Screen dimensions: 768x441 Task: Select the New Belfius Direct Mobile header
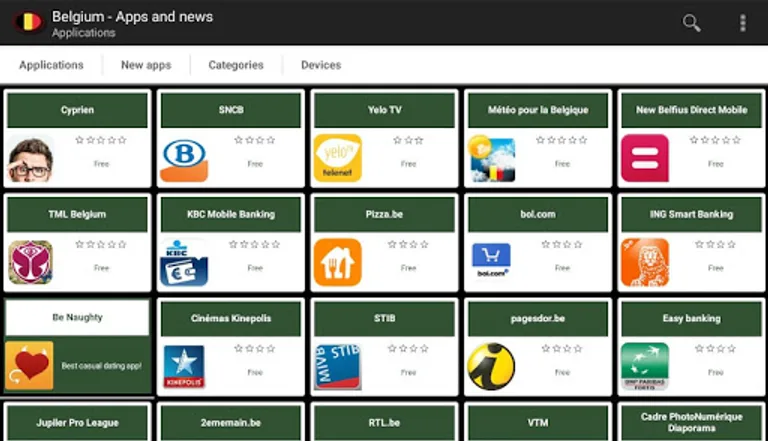[x=692, y=110]
